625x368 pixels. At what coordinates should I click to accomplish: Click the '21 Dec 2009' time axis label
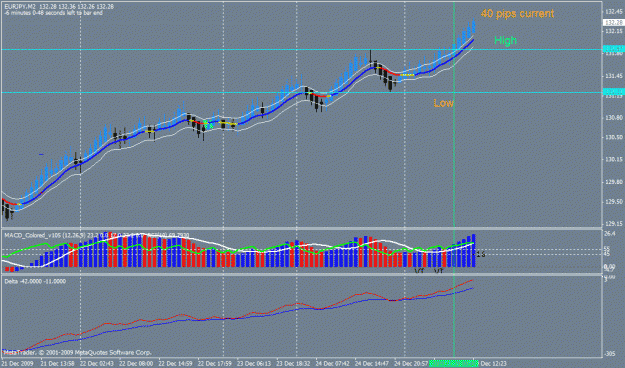pos(17,364)
